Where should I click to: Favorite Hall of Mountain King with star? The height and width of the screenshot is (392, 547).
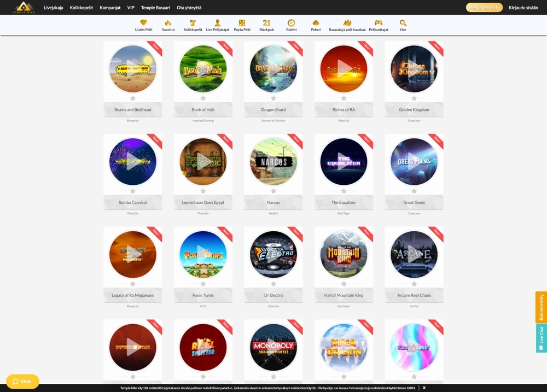click(344, 284)
